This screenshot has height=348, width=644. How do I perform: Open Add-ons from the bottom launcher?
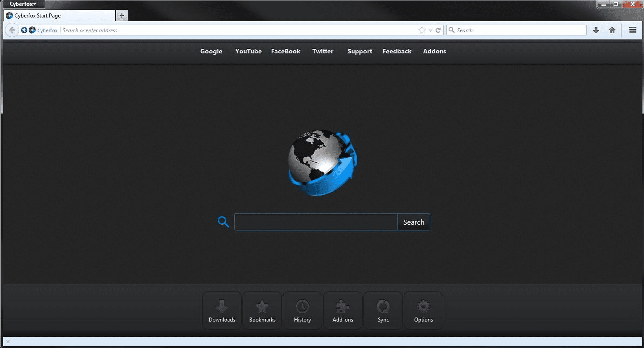pos(343,310)
